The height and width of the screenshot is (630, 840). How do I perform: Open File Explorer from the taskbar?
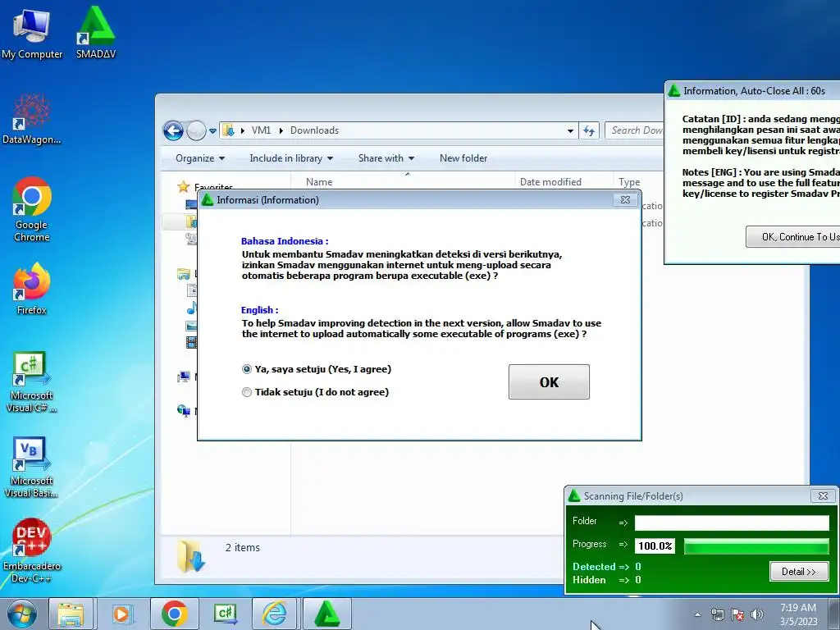coord(71,614)
